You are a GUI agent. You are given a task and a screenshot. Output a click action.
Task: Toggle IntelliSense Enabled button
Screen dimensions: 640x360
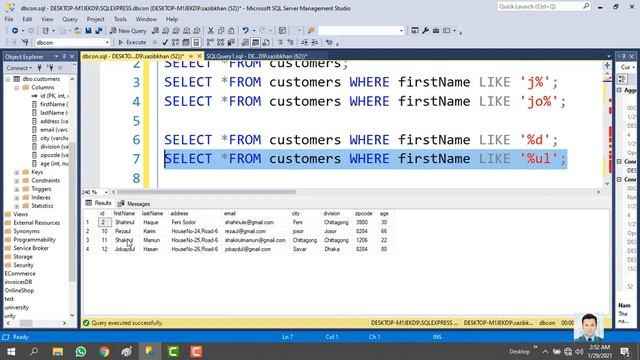[196, 42]
